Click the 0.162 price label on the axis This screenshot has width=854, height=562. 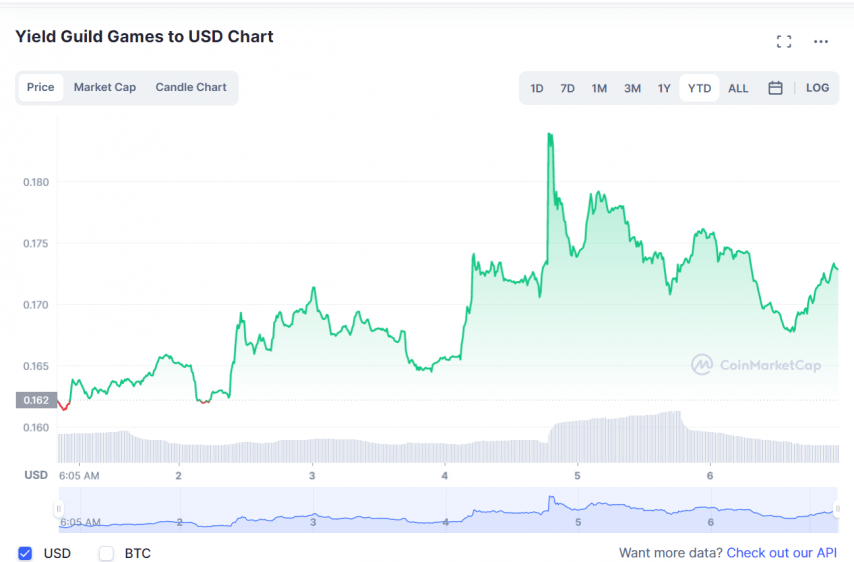(36, 400)
